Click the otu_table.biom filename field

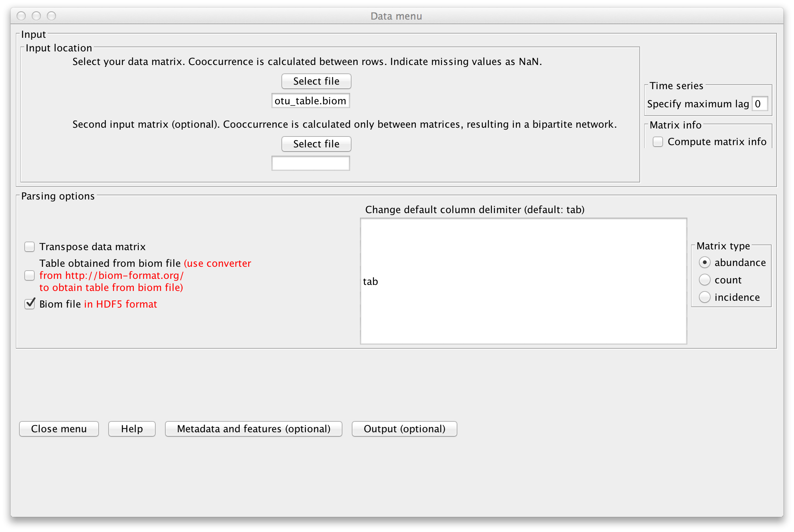click(310, 101)
